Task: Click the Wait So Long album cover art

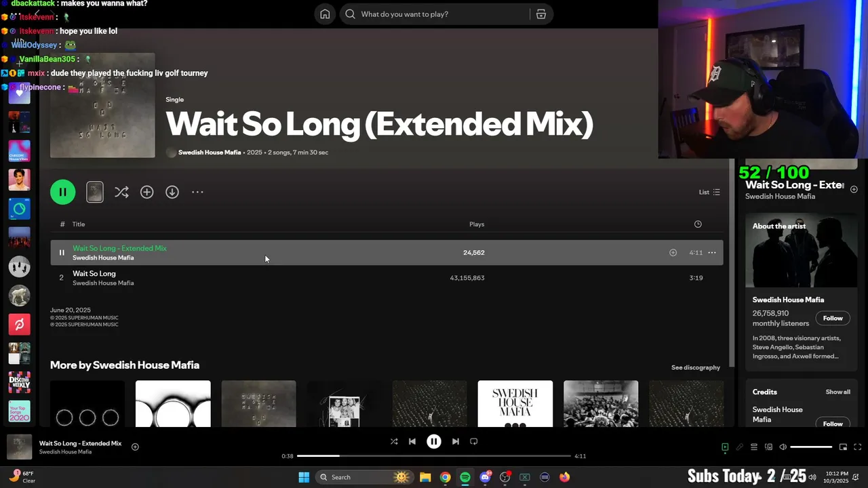Action: [102, 106]
